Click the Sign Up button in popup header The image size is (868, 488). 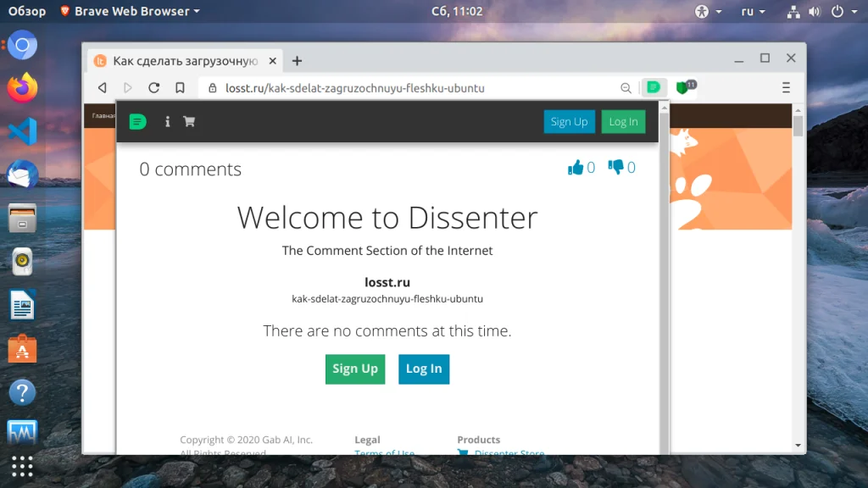click(569, 122)
